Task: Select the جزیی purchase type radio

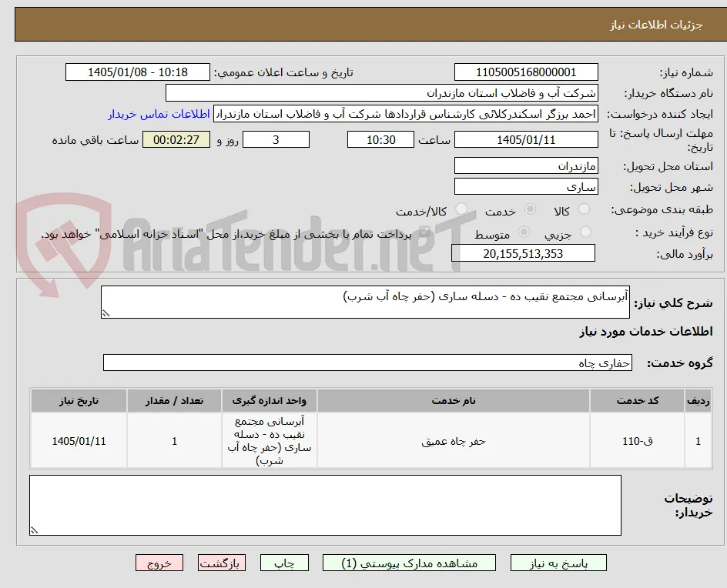Action: click(585, 232)
